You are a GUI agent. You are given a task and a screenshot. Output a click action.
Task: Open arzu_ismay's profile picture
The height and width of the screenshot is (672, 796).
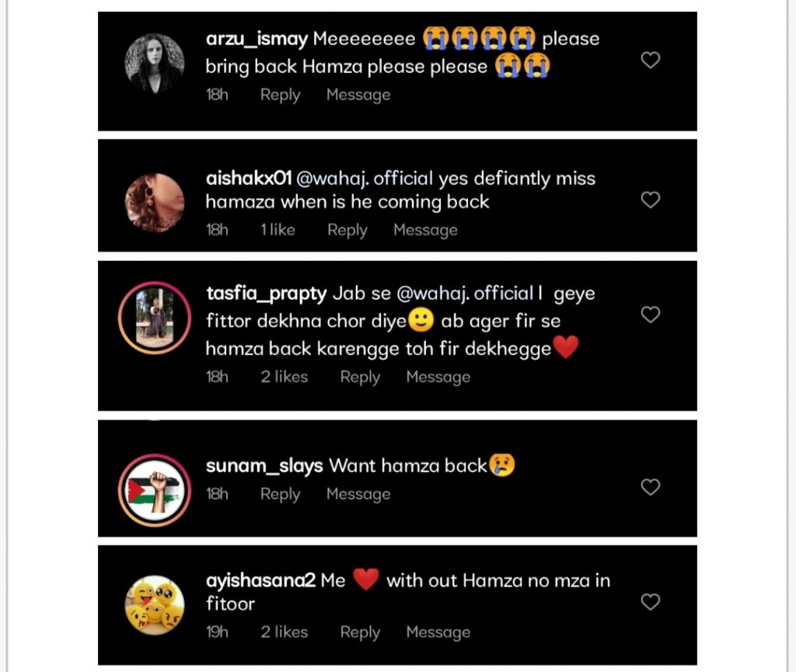click(x=155, y=64)
